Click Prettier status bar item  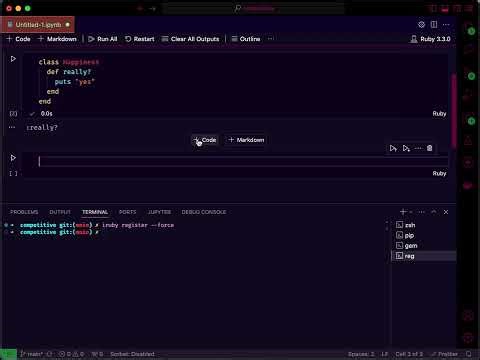pos(445,354)
